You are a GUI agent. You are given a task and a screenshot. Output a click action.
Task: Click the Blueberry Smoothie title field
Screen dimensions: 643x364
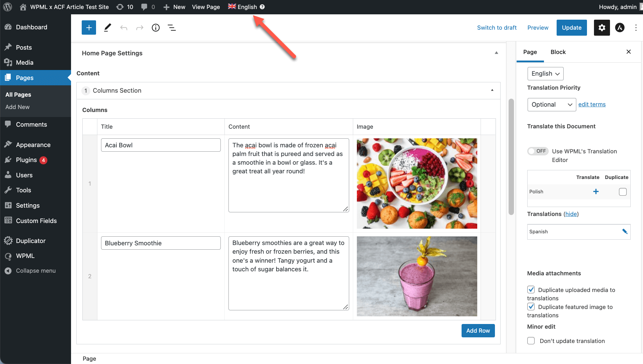pyautogui.click(x=161, y=243)
